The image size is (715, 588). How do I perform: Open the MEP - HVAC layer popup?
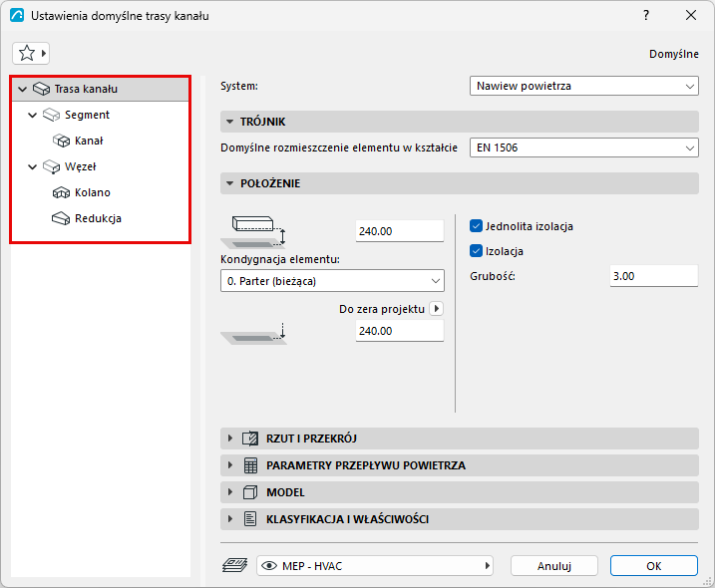click(x=375, y=566)
